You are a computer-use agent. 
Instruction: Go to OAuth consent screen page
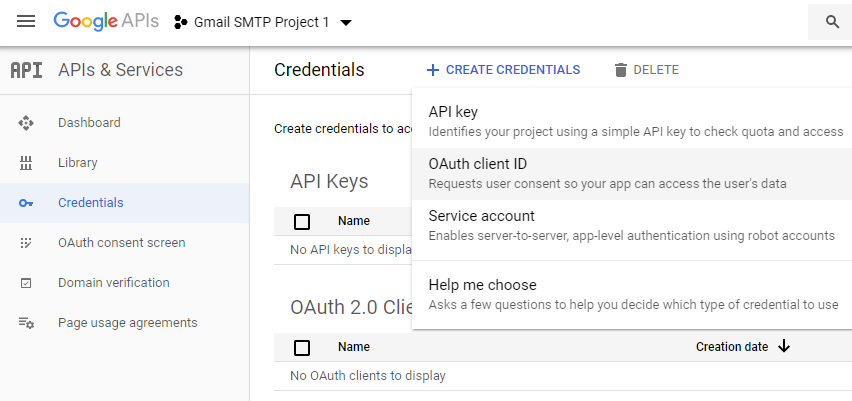(124, 243)
